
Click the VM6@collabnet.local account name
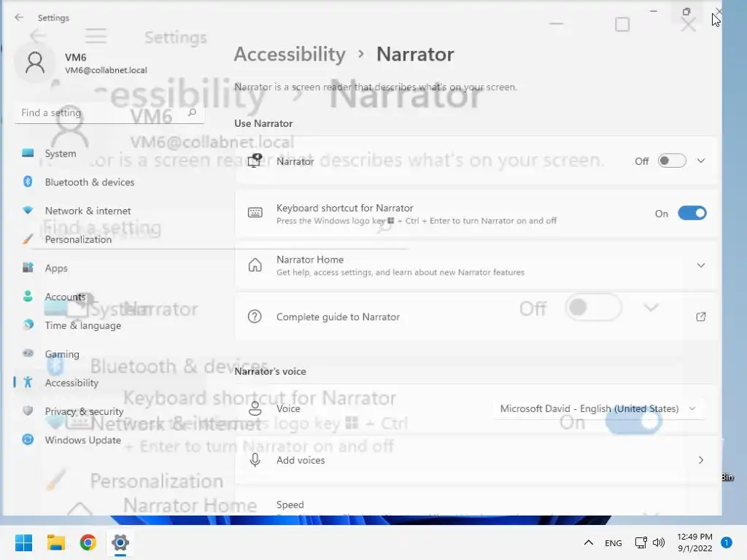[106, 70]
